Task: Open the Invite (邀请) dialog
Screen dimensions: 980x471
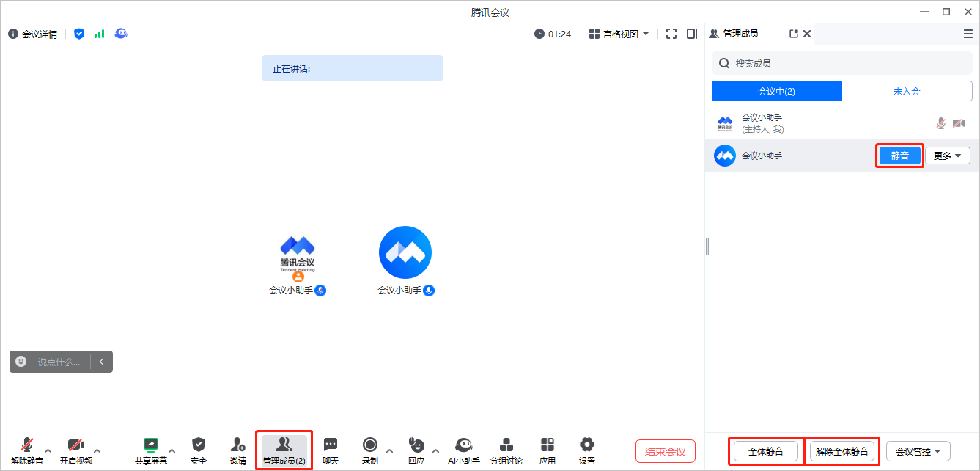Action: [238, 451]
